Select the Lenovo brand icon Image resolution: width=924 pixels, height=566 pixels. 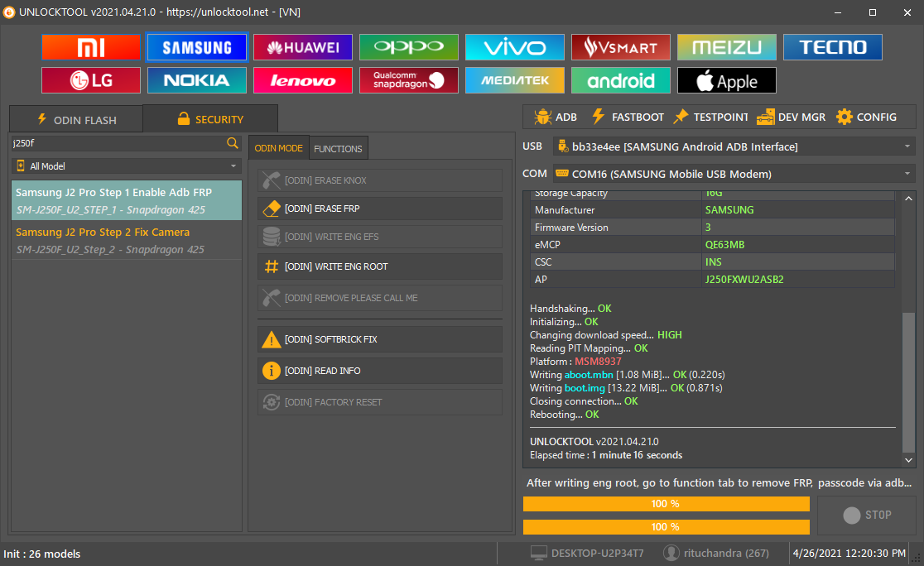pyautogui.click(x=303, y=80)
